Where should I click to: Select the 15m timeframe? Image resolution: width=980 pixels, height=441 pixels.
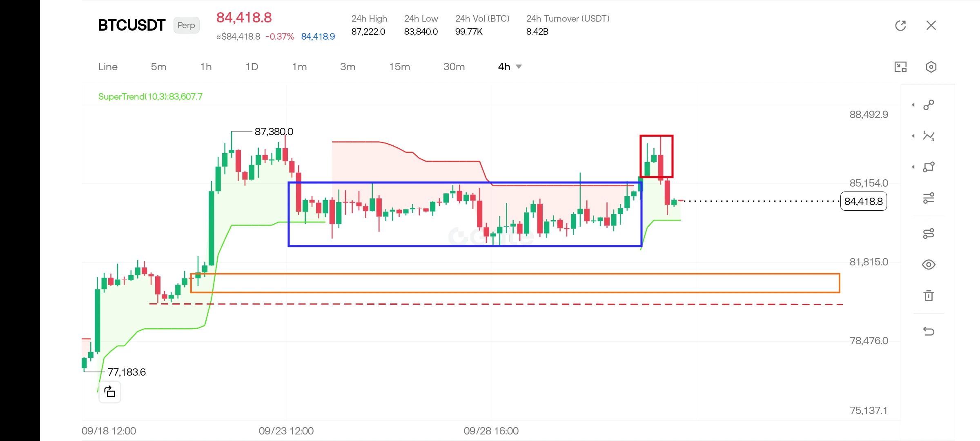(x=399, y=67)
